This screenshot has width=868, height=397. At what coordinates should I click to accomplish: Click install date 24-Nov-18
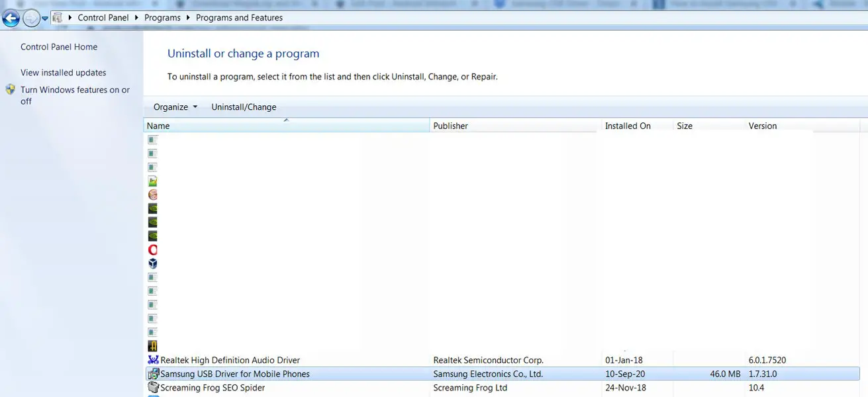[x=625, y=388]
